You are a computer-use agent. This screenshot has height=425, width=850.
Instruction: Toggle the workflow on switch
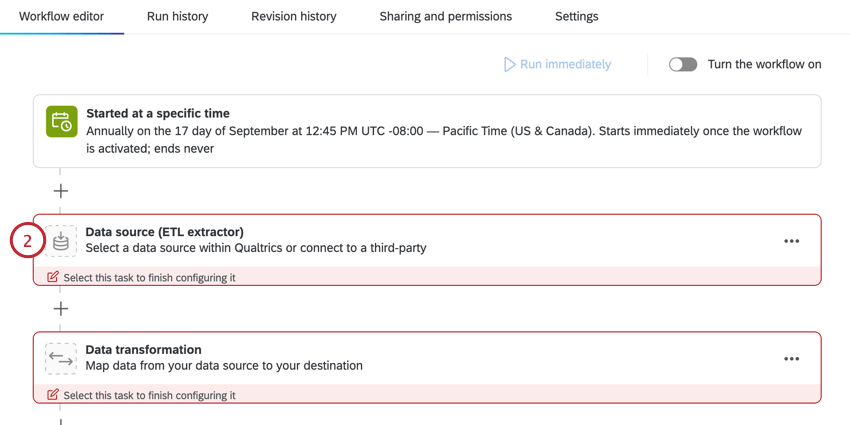coord(683,65)
